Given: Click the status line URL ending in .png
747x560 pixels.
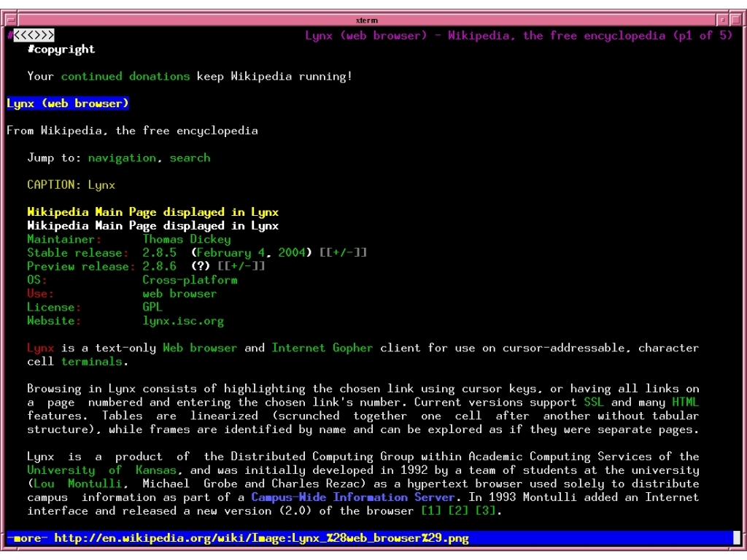Looking at the screenshot, I should pyautogui.click(x=262, y=538).
